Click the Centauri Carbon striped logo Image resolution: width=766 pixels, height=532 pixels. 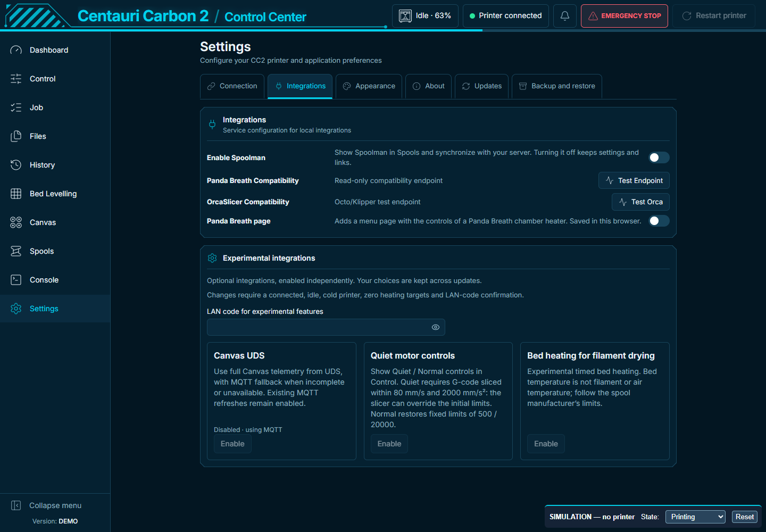coord(37,16)
